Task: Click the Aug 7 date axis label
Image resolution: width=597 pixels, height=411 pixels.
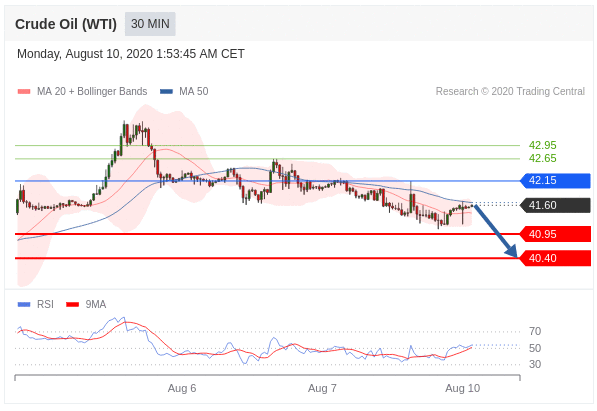Action: click(322, 388)
